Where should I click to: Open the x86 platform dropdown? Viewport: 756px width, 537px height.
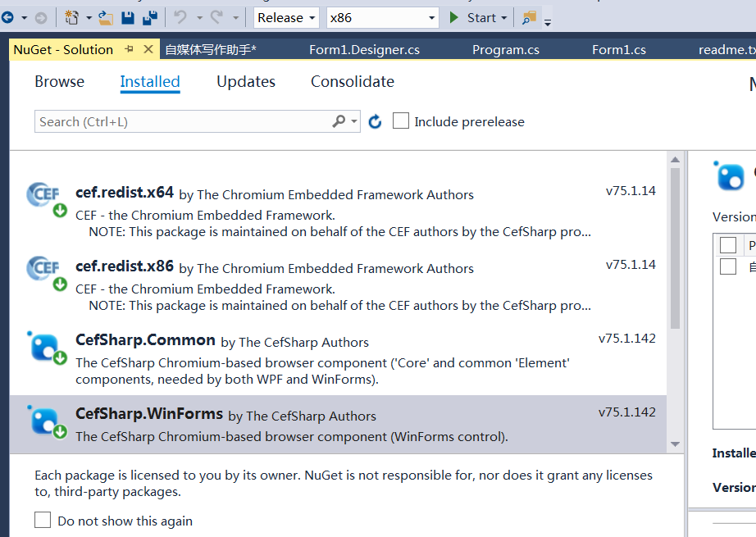383,17
